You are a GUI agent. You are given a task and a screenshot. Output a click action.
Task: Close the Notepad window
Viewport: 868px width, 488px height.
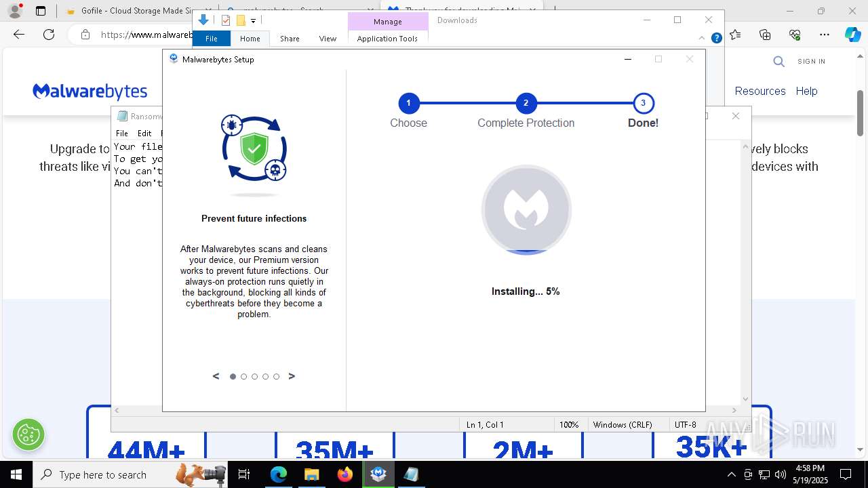click(x=736, y=116)
